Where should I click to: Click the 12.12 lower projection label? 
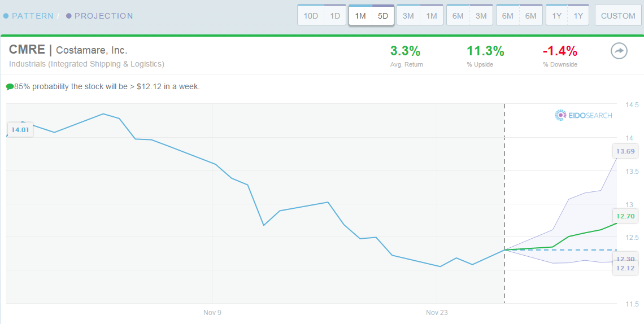click(x=625, y=268)
